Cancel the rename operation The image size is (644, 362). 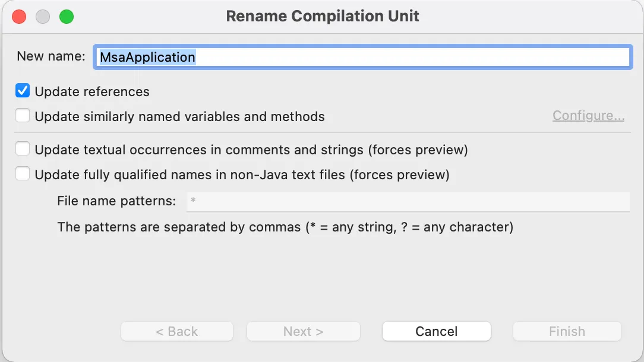pyautogui.click(x=437, y=331)
